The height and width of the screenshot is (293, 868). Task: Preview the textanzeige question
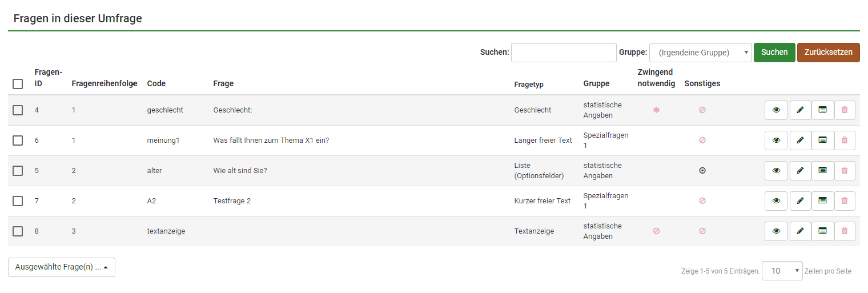[x=775, y=231]
